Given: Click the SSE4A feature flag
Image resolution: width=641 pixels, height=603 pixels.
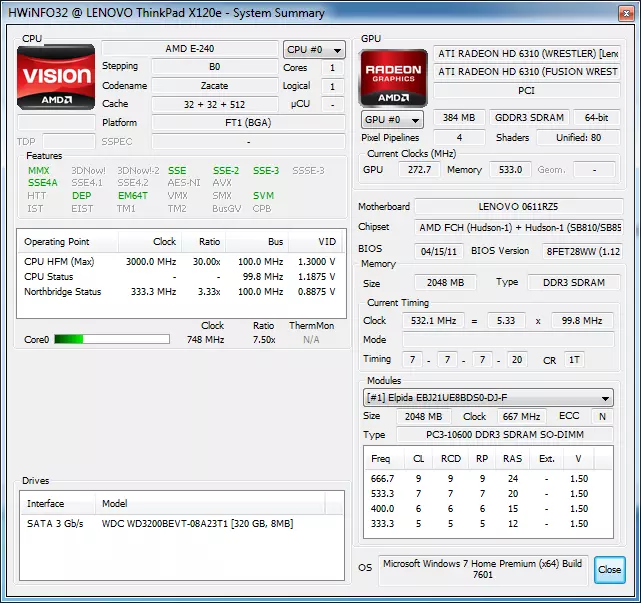Looking at the screenshot, I should [x=43, y=183].
